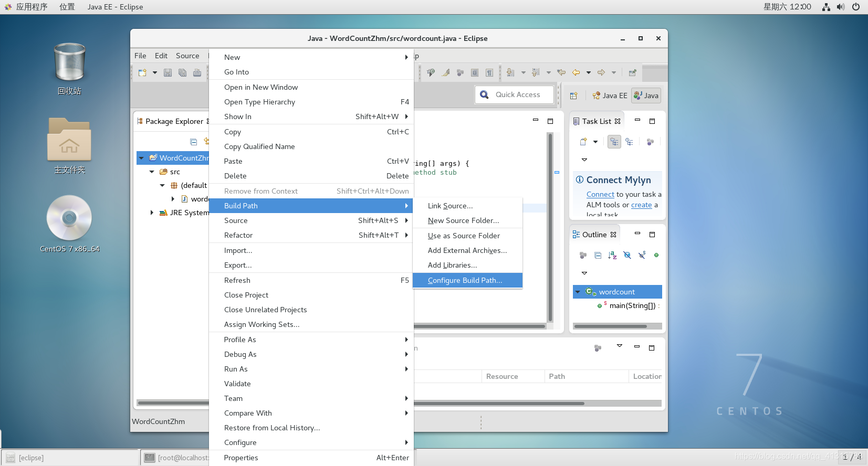Click the Forward navigation arrow
The width and height of the screenshot is (868, 466).
(x=601, y=72)
